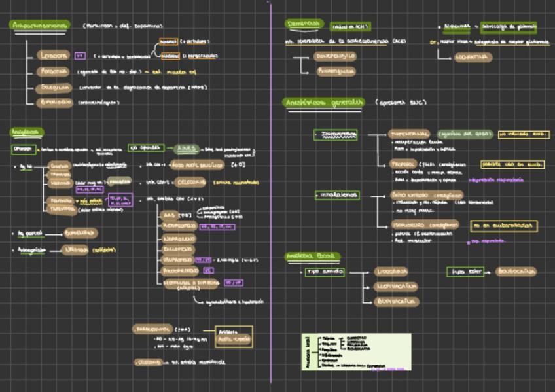The width and height of the screenshot is (555, 392).
Task: Click the AINES green bubble
Action: coord(187,149)
